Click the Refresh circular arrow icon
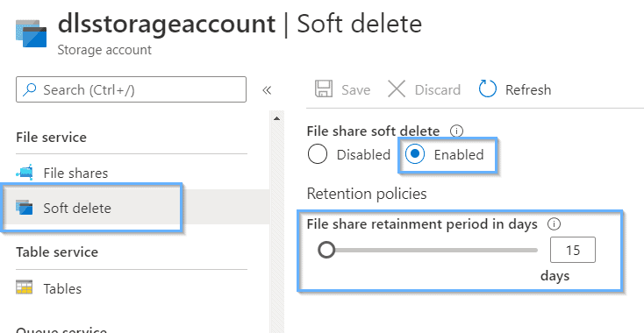 coord(488,89)
